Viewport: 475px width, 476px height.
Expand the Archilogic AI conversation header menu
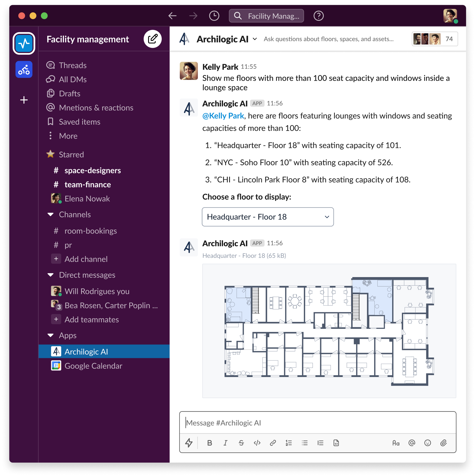click(x=255, y=39)
